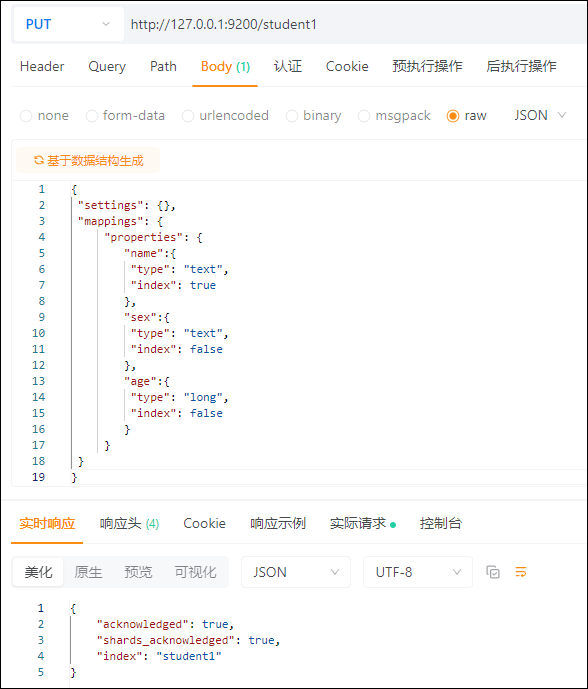Viewport: 588px width, 689px height.
Task: Open the response Cookie tab
Action: point(204,523)
